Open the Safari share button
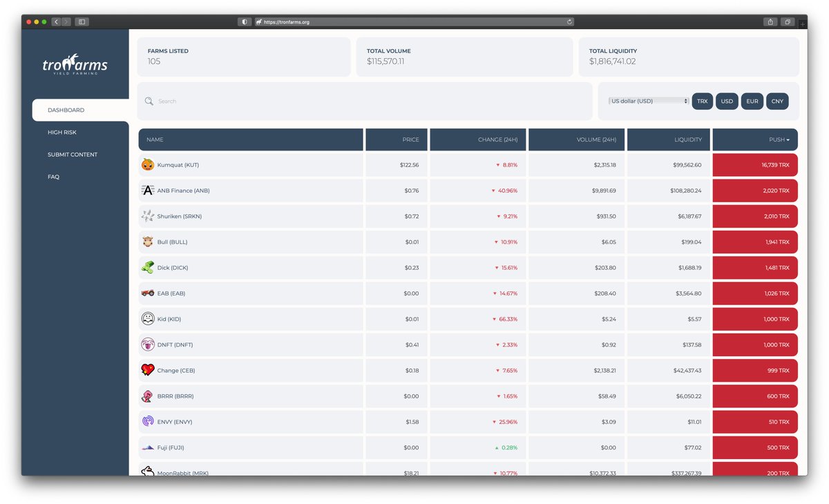The height and width of the screenshot is (504, 829). pyautogui.click(x=770, y=22)
